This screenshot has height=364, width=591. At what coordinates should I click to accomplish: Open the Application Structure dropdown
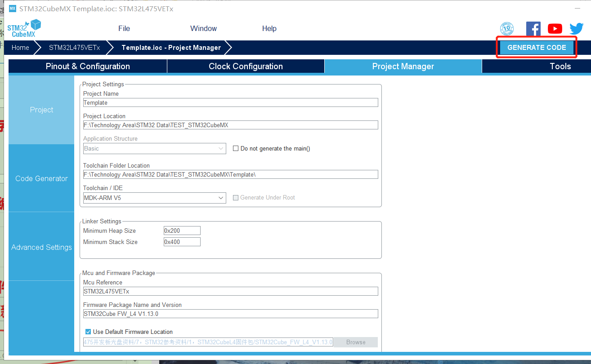coord(155,148)
